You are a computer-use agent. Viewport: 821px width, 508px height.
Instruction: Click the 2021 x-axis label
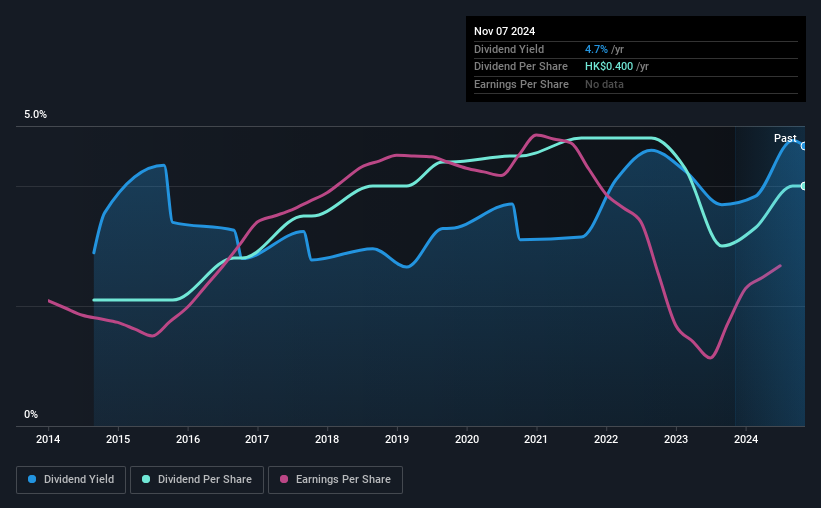coord(536,439)
